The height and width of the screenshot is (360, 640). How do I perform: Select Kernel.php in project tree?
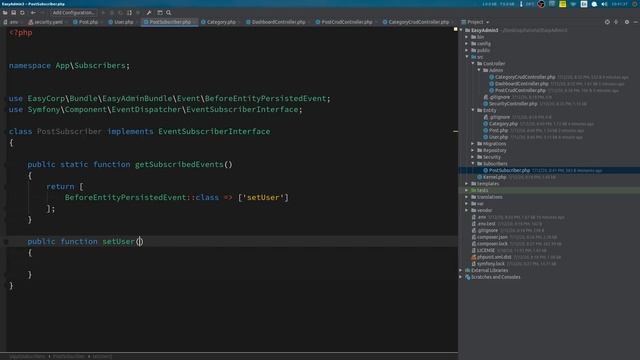pyautogui.click(x=494, y=177)
